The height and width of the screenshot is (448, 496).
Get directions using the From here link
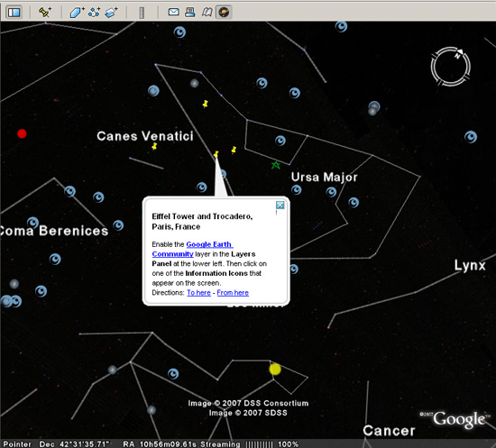coord(233,293)
